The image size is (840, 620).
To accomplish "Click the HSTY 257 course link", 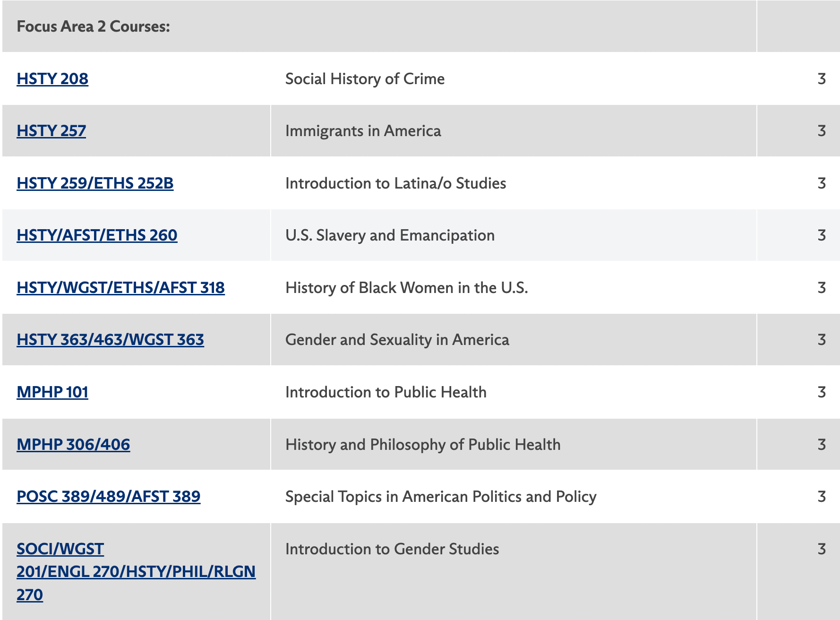I will point(51,131).
